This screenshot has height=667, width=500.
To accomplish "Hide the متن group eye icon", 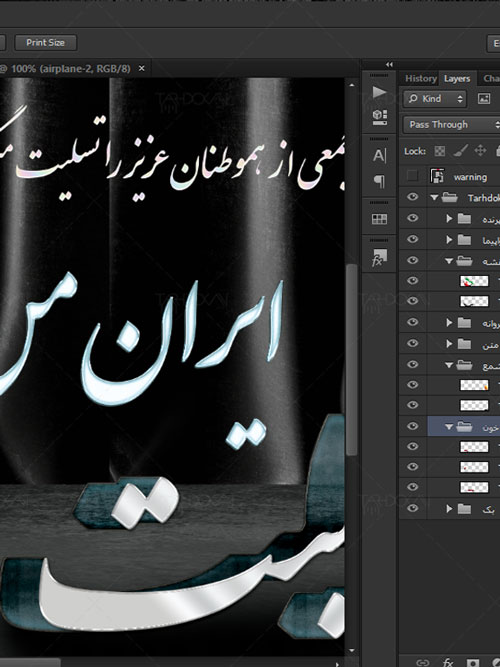I will [412, 343].
